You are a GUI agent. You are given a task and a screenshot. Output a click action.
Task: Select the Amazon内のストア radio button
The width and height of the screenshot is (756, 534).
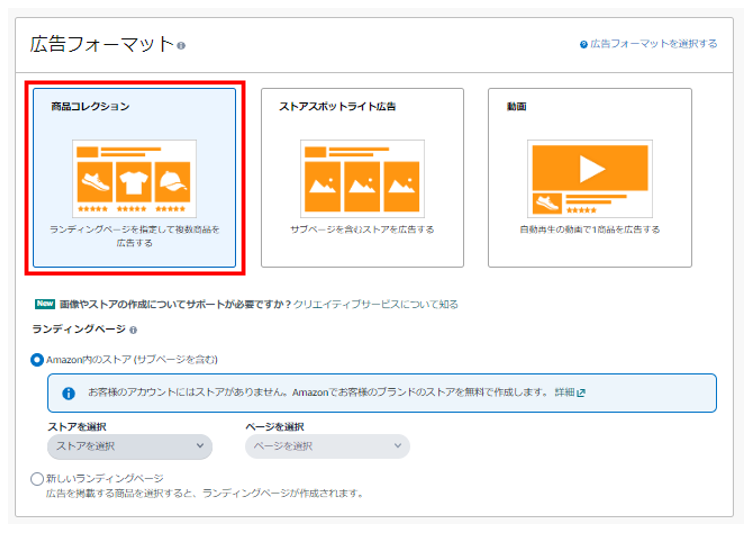pyautogui.click(x=37, y=360)
